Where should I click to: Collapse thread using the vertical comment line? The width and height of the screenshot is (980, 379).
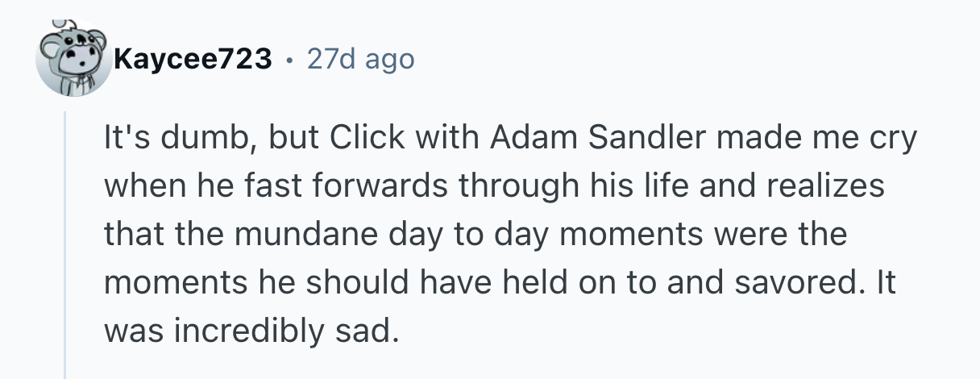click(66, 242)
